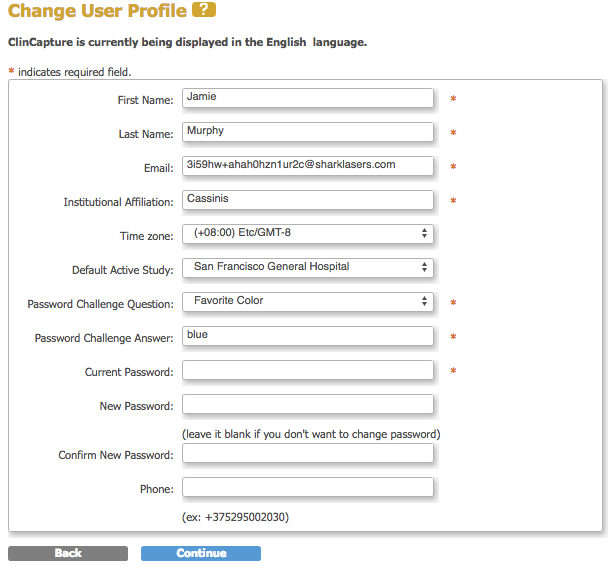This screenshot has width=615, height=571.
Task: Focus the Last Name field containing Murphy
Action: click(x=308, y=132)
